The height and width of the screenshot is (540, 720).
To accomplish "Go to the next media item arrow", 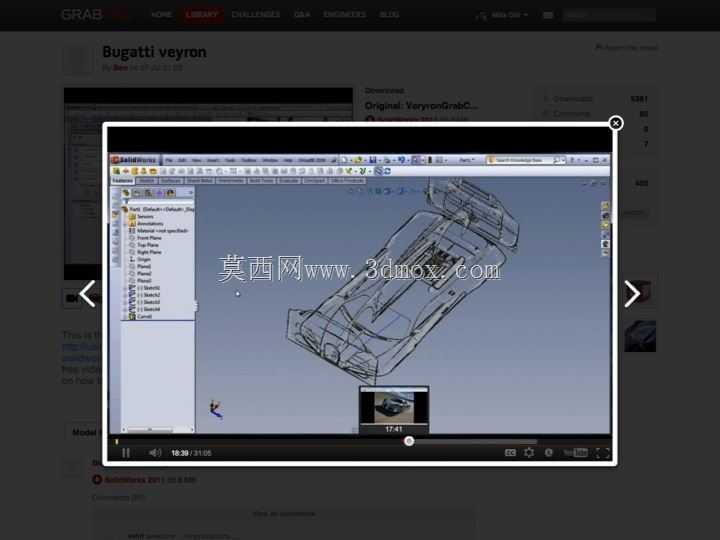I will tap(632, 294).
